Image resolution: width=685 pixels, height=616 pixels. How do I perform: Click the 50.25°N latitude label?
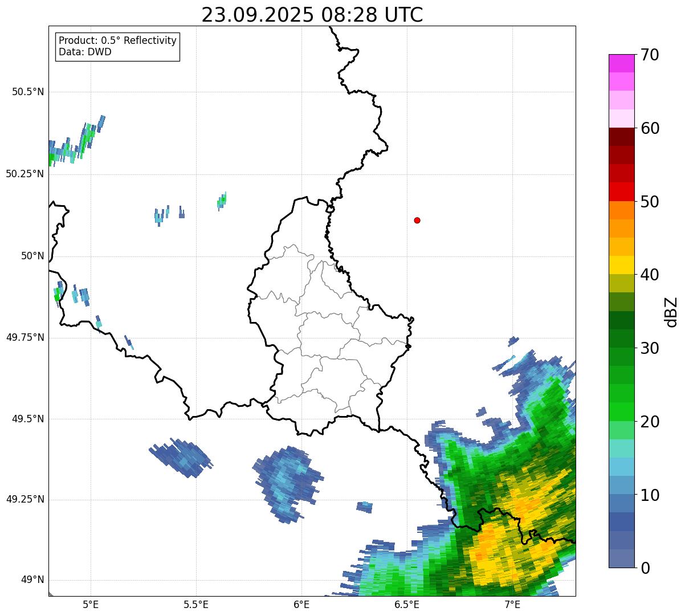click(25, 174)
